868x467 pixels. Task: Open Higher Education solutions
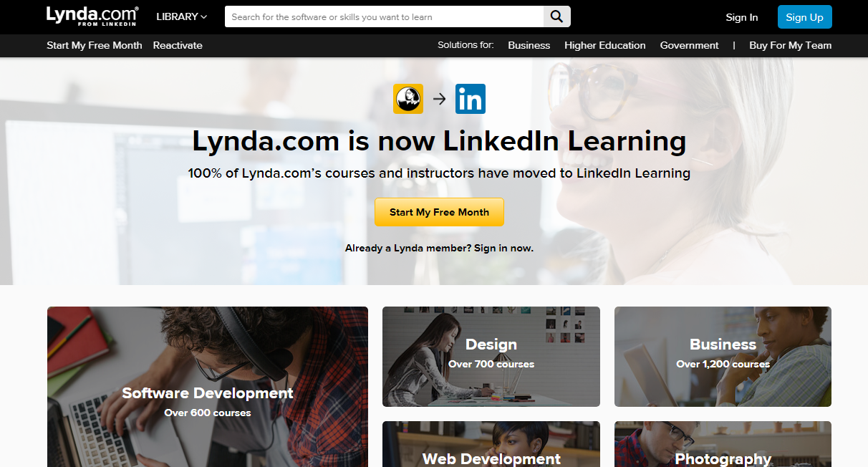tap(605, 45)
